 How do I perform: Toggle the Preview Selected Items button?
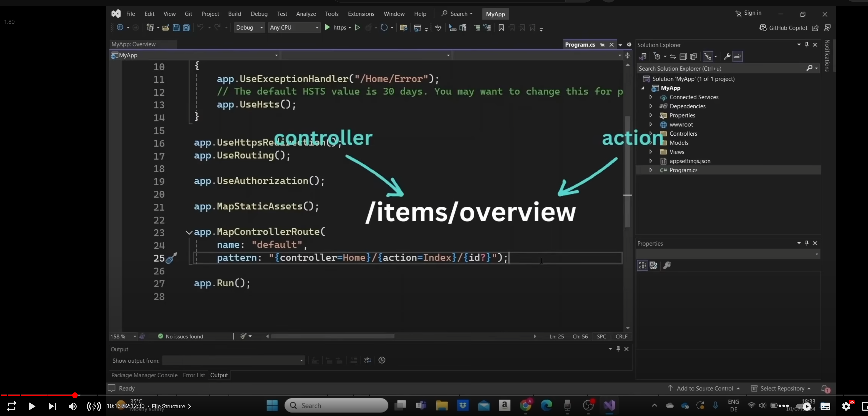(738, 57)
